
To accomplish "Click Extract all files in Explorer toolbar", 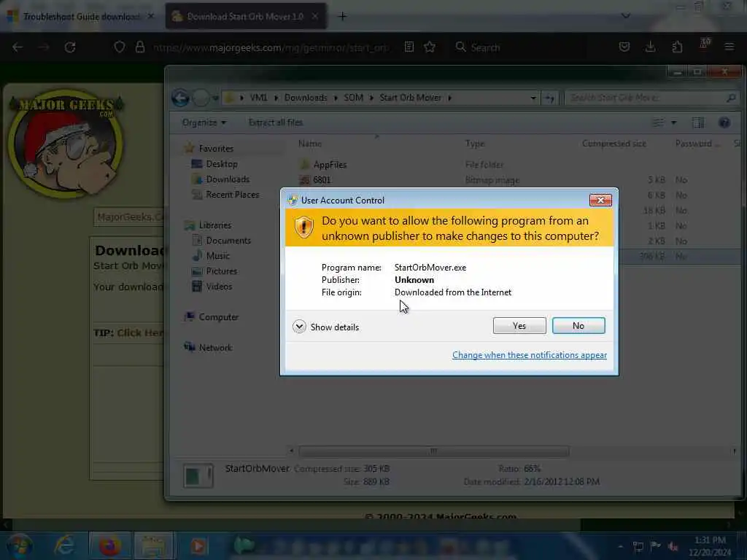I will pyautogui.click(x=276, y=122).
